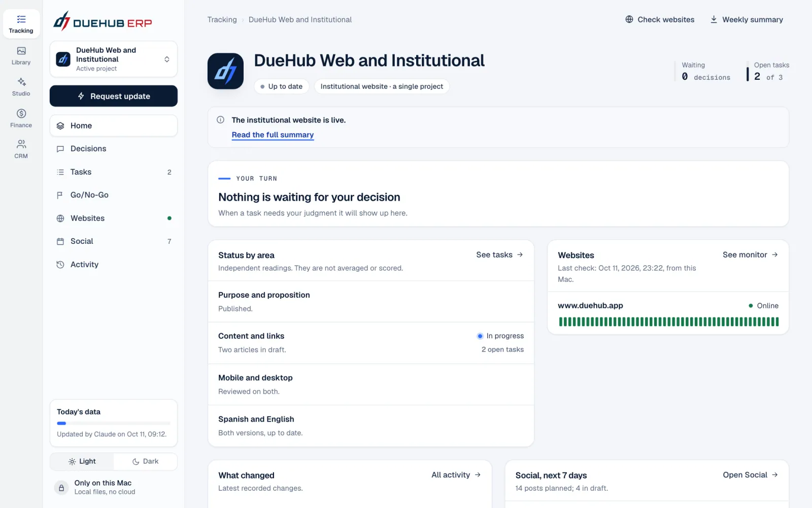The width and height of the screenshot is (812, 508).
Task: Click the Up to date status chip
Action: click(281, 86)
